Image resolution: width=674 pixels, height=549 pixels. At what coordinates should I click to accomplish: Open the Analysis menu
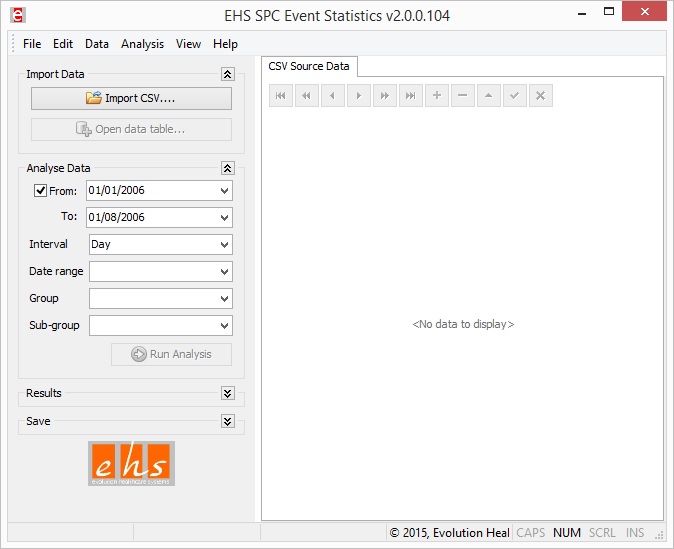coord(142,44)
